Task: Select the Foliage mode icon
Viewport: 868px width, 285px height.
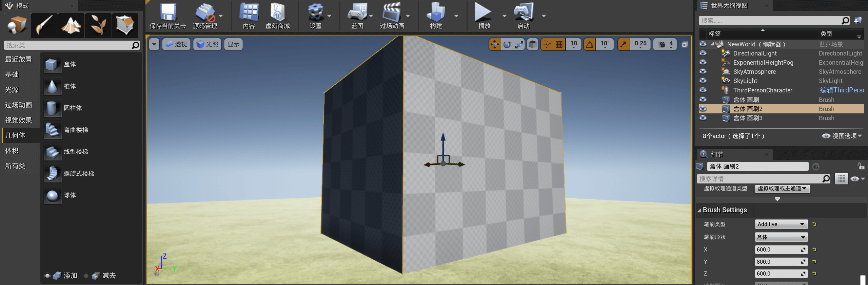Action: click(x=98, y=25)
